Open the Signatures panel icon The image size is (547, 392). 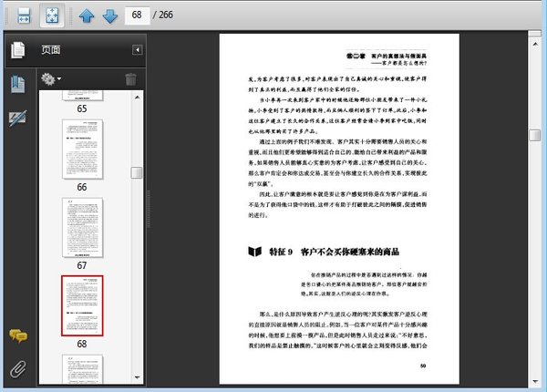coord(17,118)
